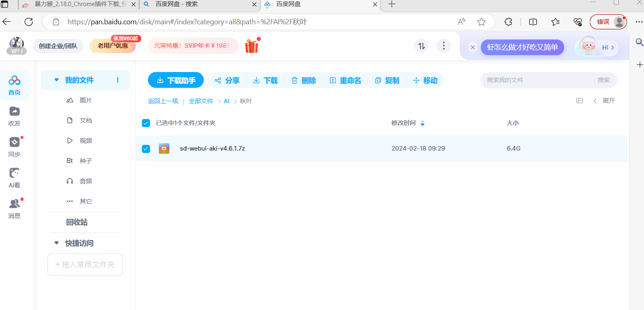Click the 搜索 button in search box

point(604,80)
